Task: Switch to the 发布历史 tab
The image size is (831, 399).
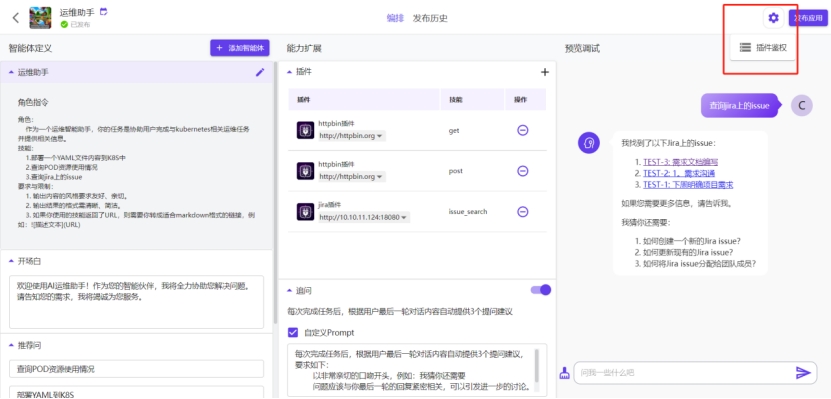Action: point(430,18)
